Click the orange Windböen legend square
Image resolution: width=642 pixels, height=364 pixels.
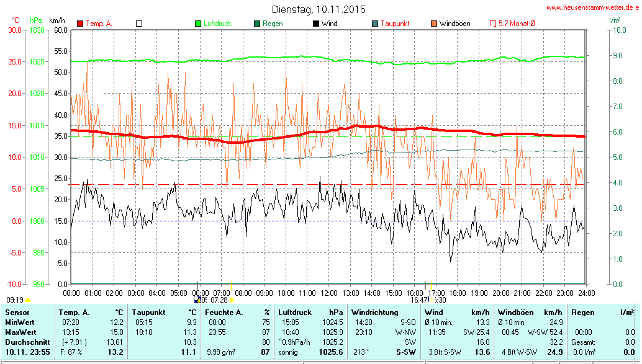[x=434, y=24]
